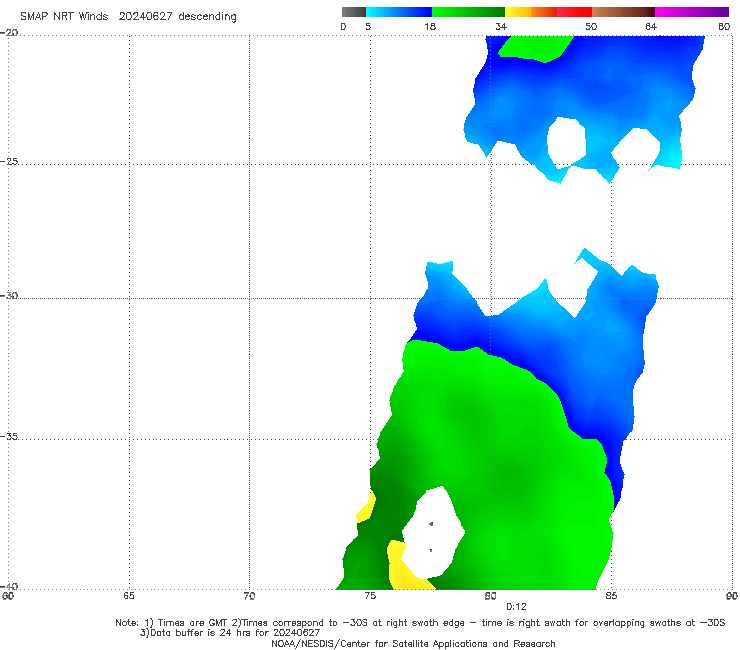740x650 pixels.
Task: Click the '65' longitude axis label
Action: click(x=129, y=596)
